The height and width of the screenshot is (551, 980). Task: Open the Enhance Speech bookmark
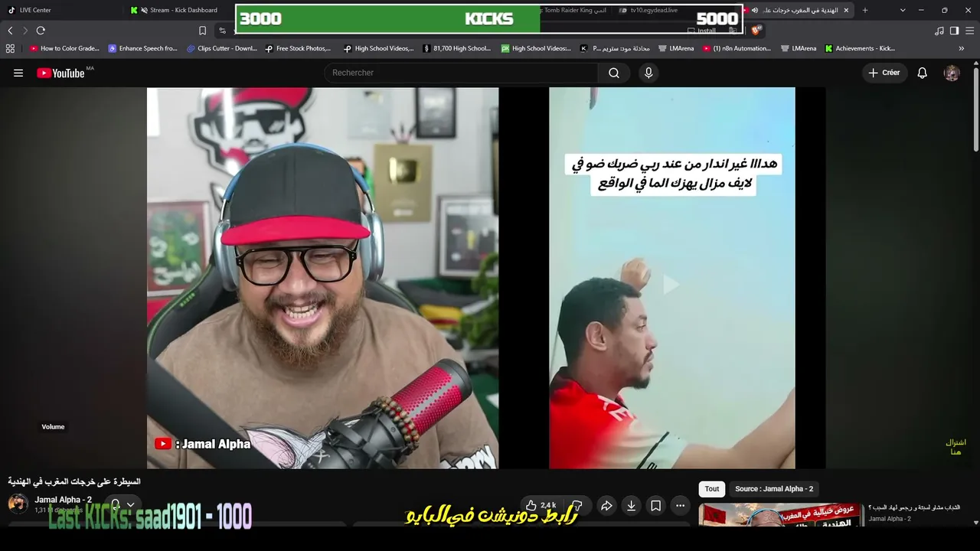tap(142, 48)
